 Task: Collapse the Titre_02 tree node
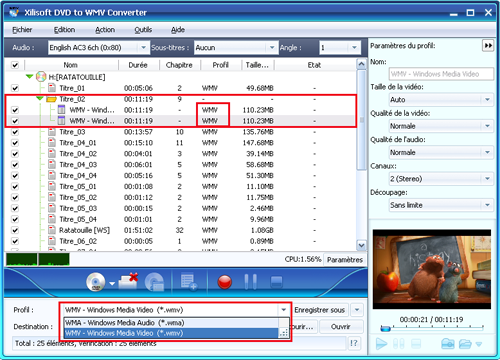tap(40, 99)
